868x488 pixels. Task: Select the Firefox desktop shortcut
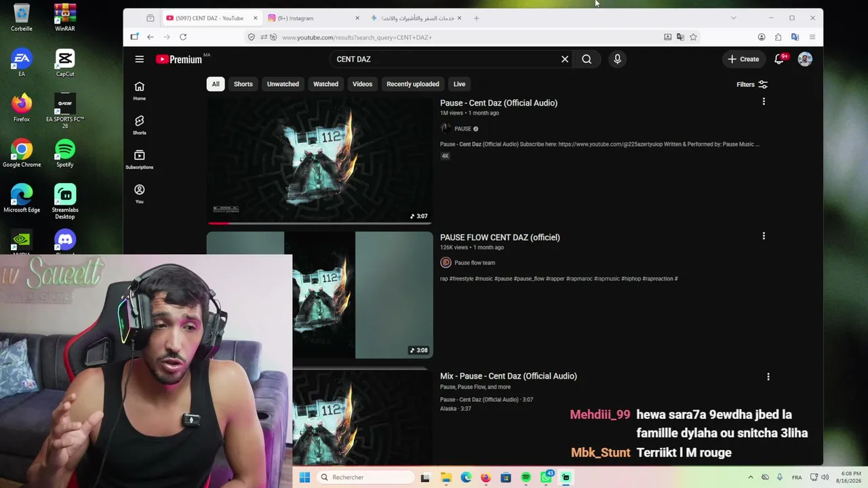[22, 108]
